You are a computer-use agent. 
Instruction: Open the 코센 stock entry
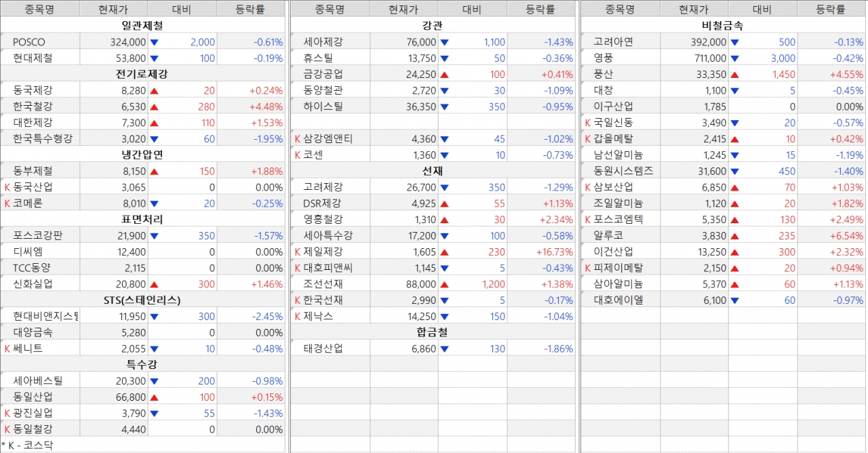tap(313, 155)
